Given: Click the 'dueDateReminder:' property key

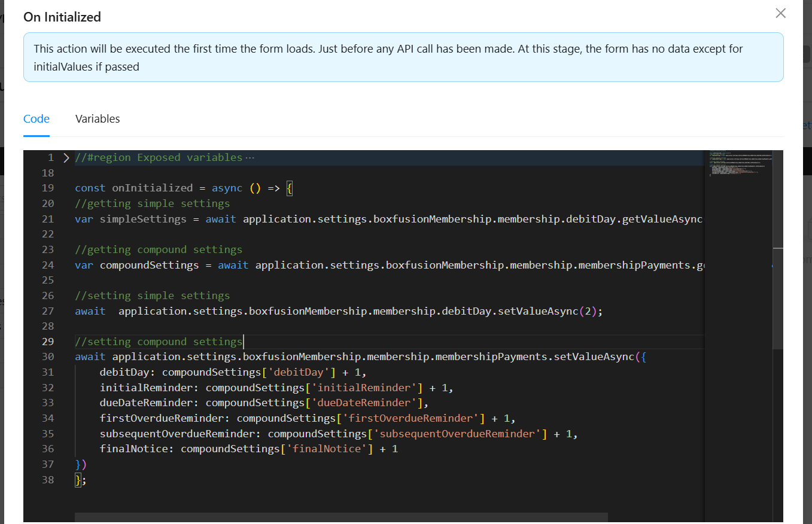Looking at the screenshot, I should click(150, 403).
